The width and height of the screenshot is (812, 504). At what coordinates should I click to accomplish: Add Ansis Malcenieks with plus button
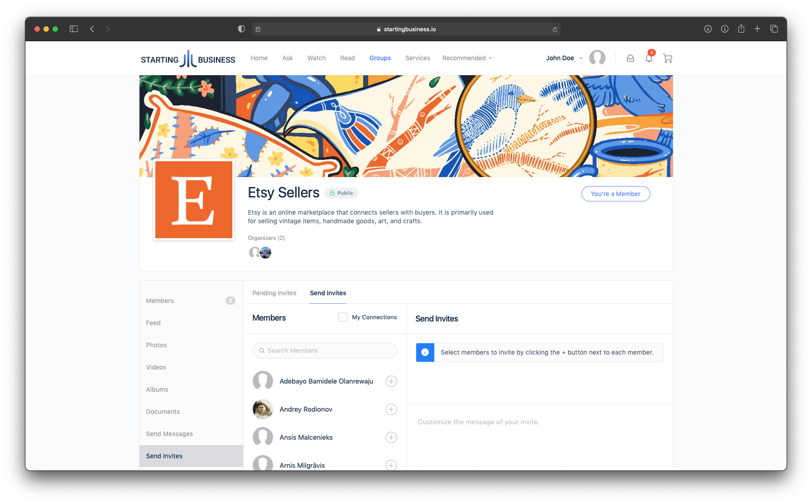click(391, 437)
